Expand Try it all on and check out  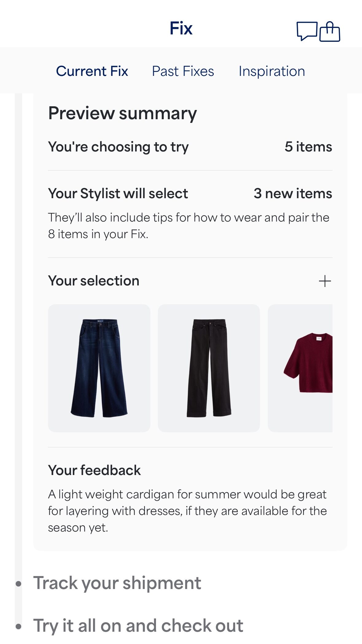(x=138, y=626)
